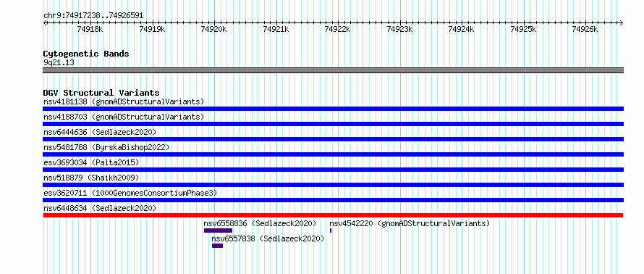Click blue bar under nsv4181138
This screenshot has height=274, width=644.
tap(333, 109)
